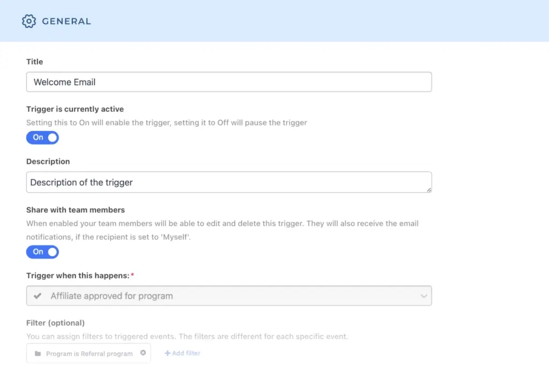Click the Trigger when this happens label

coord(77,276)
